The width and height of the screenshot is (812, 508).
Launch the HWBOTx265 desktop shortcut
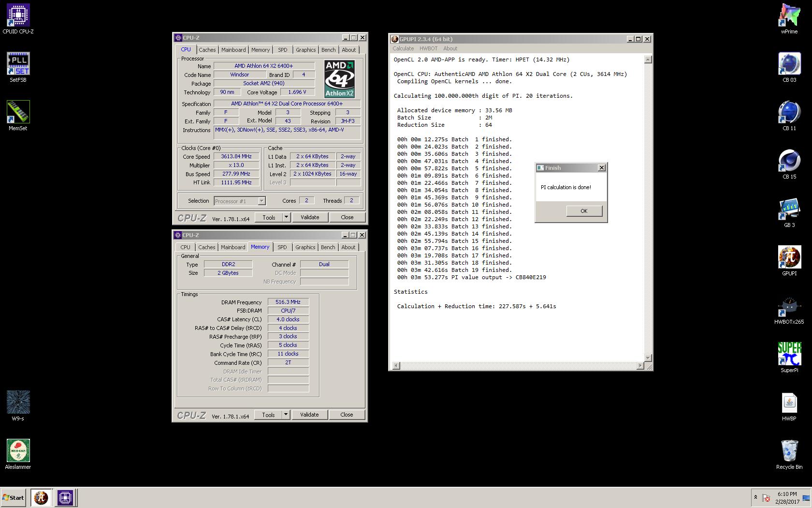pos(789,309)
